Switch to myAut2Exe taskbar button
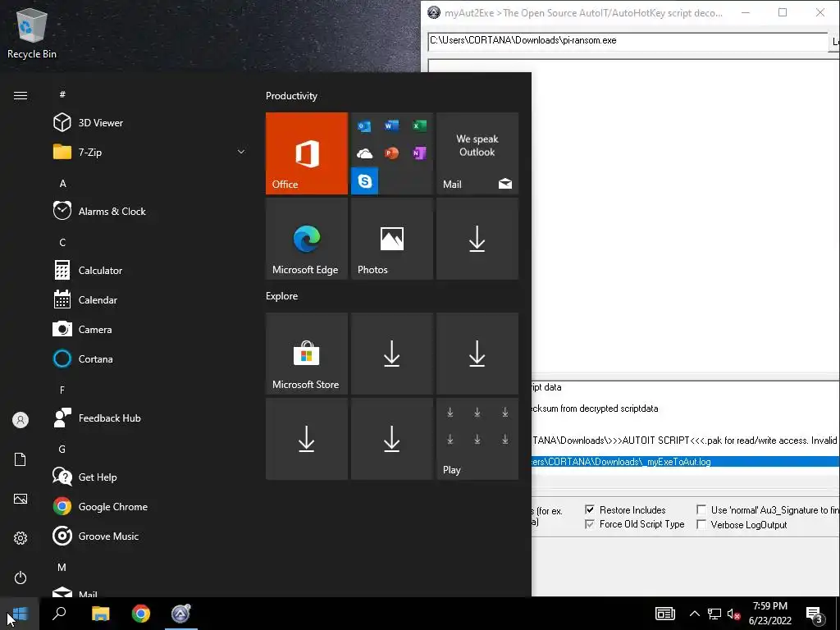The height and width of the screenshot is (630, 840). point(181,614)
